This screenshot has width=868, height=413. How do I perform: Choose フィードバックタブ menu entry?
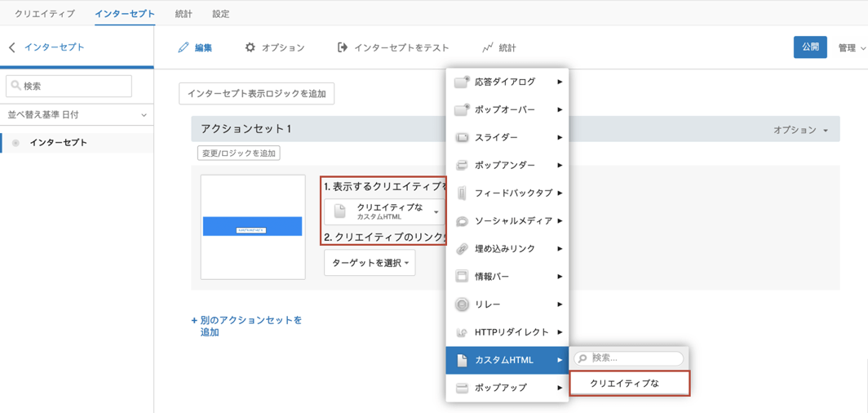pos(507,193)
